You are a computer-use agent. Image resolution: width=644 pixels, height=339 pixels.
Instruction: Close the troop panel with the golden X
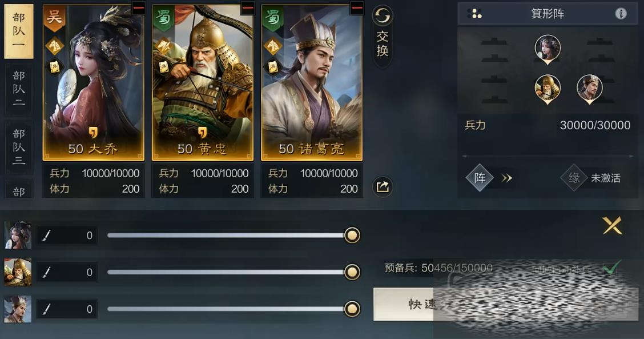612,225
